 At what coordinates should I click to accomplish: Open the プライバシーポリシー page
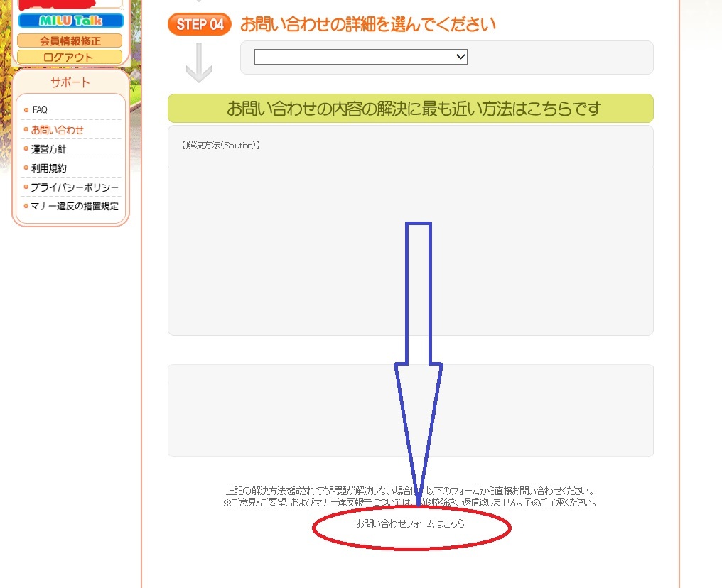75,187
